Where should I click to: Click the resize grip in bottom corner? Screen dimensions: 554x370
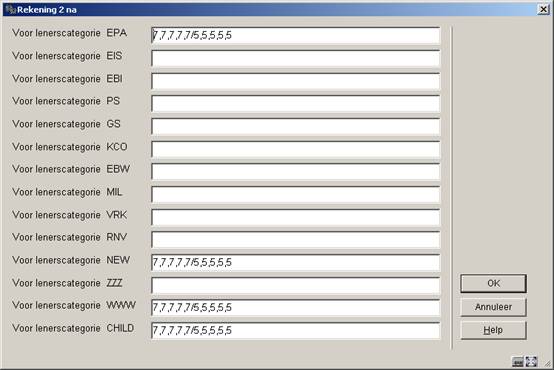coord(547,363)
